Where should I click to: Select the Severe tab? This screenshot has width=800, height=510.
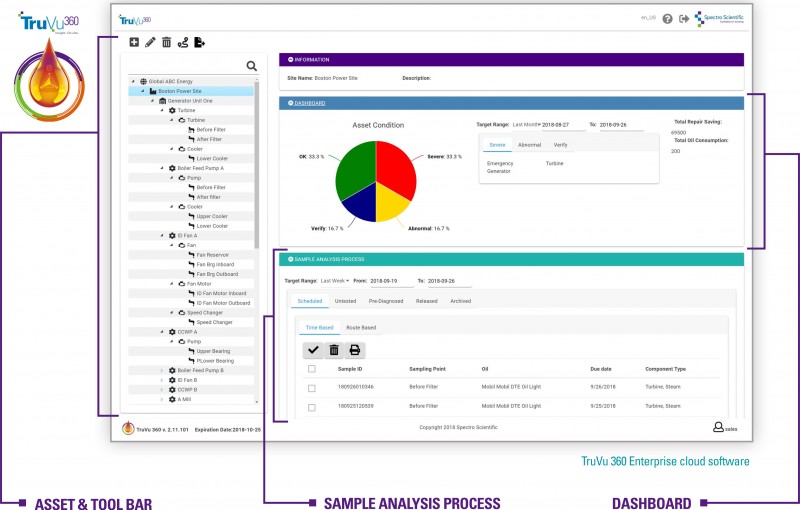click(497, 145)
